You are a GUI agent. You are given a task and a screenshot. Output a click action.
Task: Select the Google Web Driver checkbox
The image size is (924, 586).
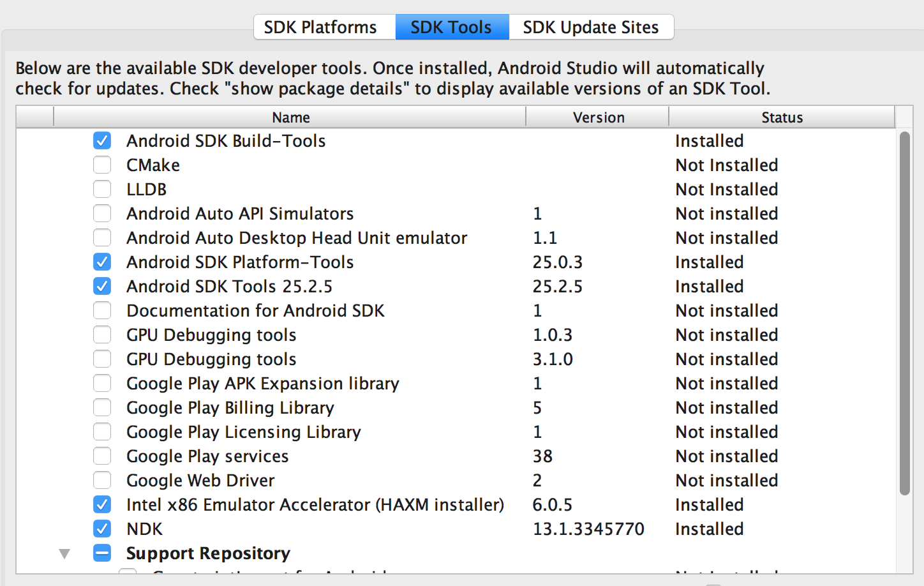[102, 480]
